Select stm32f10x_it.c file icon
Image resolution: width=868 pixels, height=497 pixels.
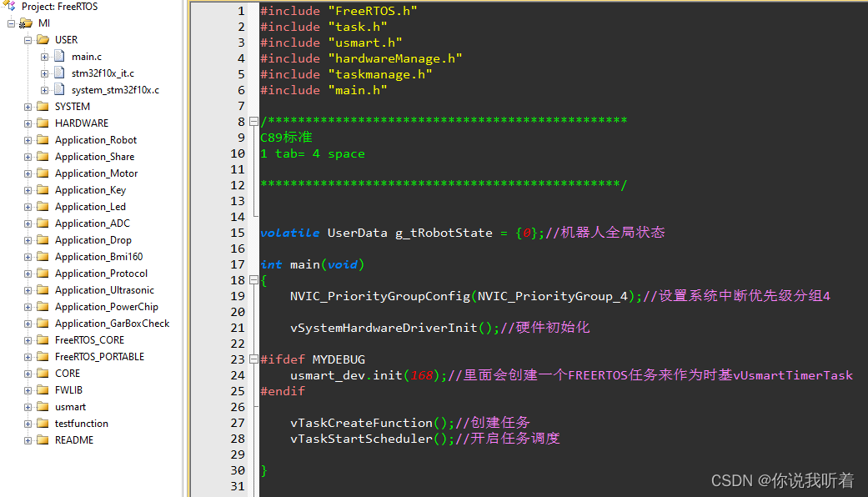pyautogui.click(x=59, y=73)
